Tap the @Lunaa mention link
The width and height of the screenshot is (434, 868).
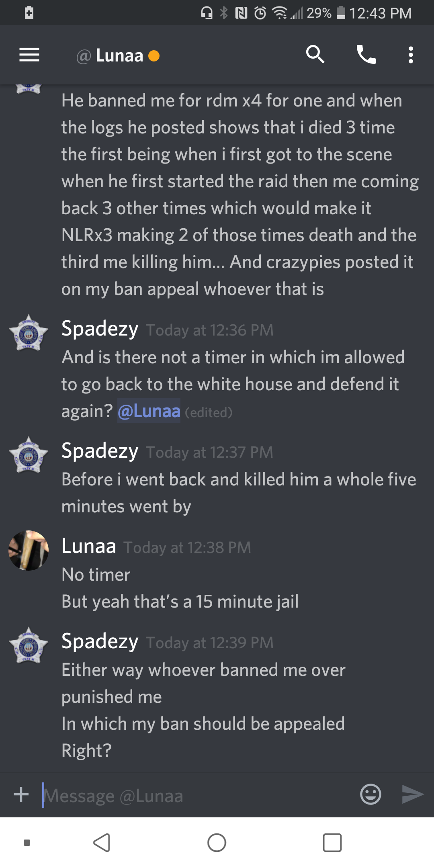(x=149, y=411)
